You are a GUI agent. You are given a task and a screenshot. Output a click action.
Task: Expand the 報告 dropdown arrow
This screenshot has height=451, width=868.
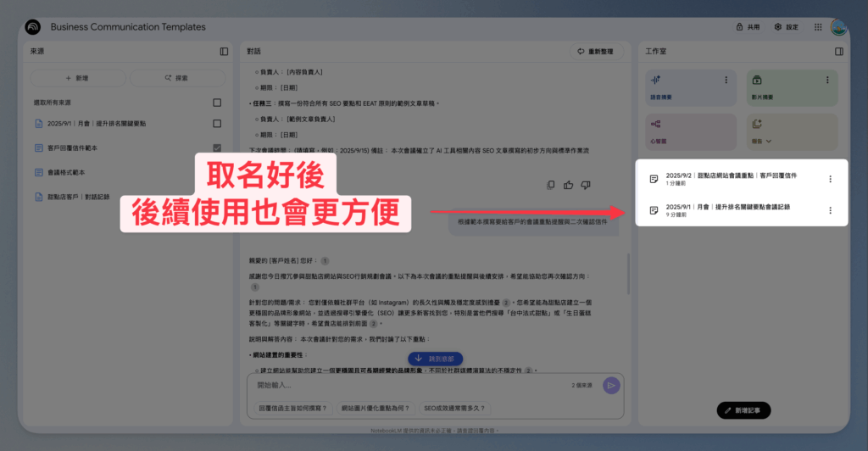click(768, 141)
